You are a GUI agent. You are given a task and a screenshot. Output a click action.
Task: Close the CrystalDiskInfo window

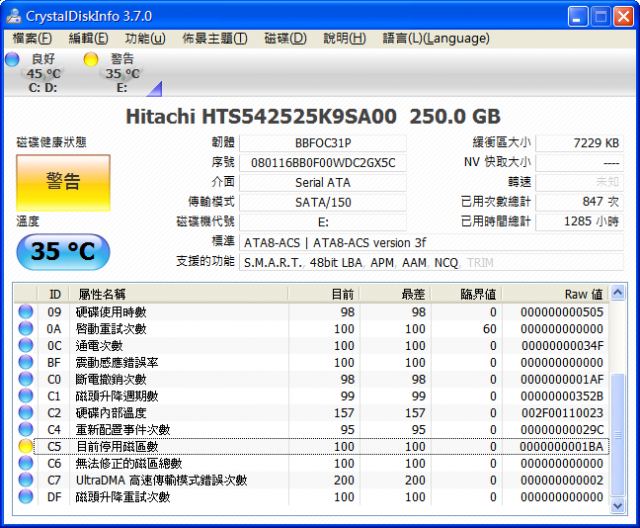pyautogui.click(x=623, y=16)
